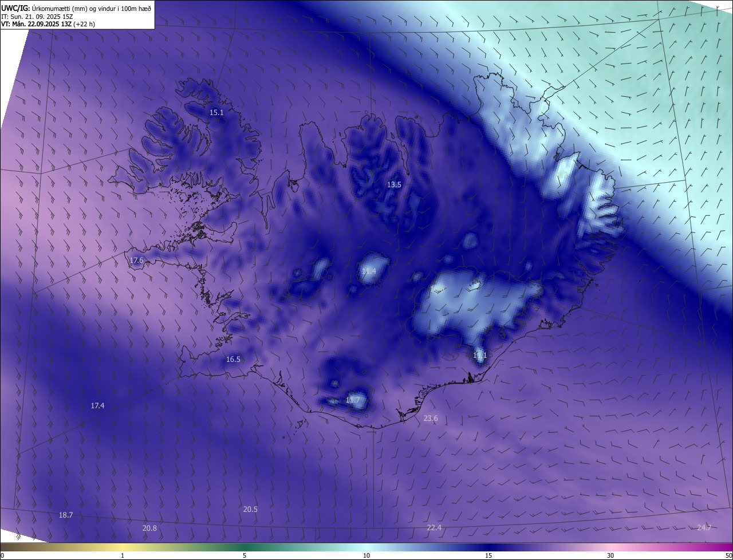733x560 pixels.
Task: Select the 30 tick on the color scale
Action: (610, 555)
